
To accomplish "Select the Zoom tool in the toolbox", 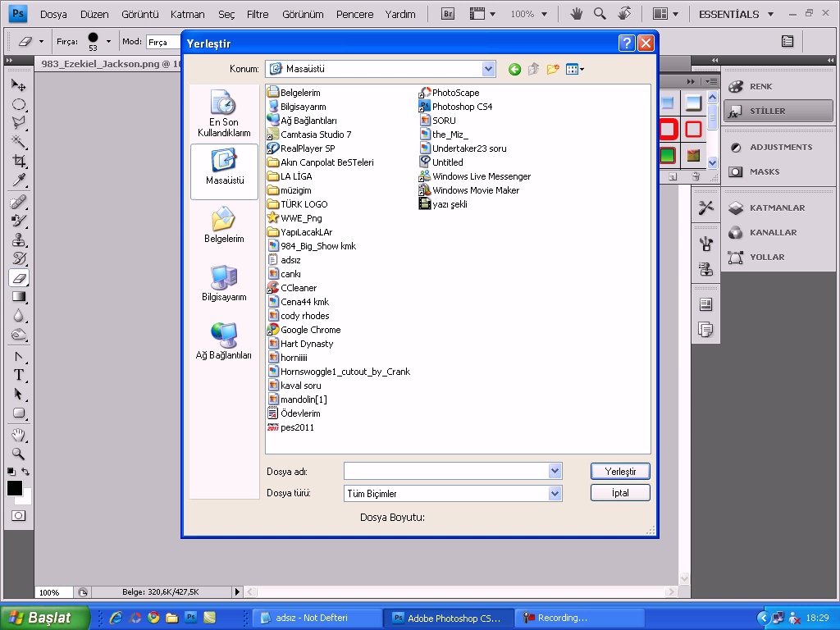I will click(x=18, y=454).
